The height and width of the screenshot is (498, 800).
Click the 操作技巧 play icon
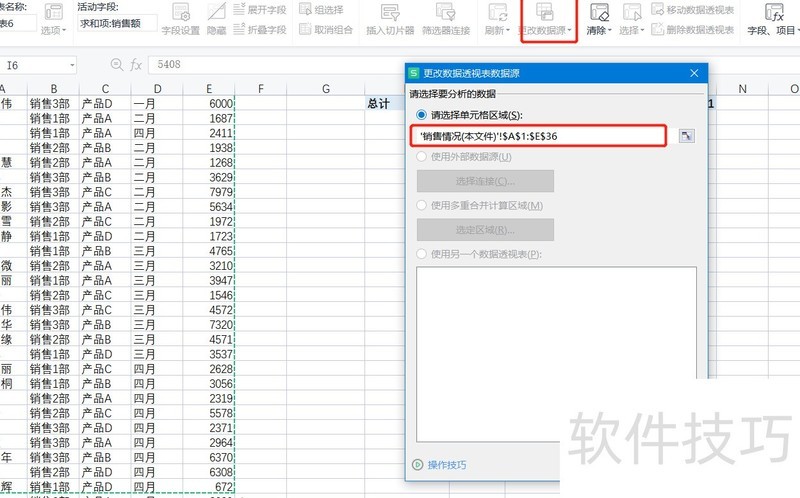[x=417, y=465]
